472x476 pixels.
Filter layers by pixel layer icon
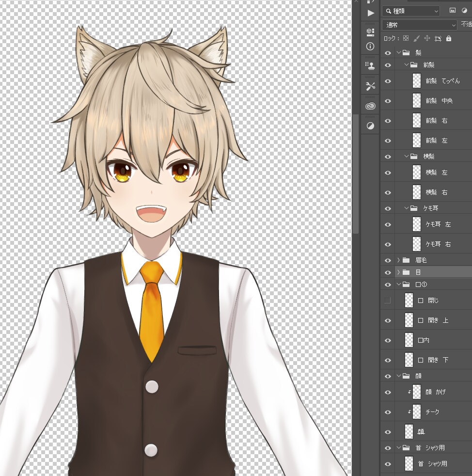click(452, 11)
